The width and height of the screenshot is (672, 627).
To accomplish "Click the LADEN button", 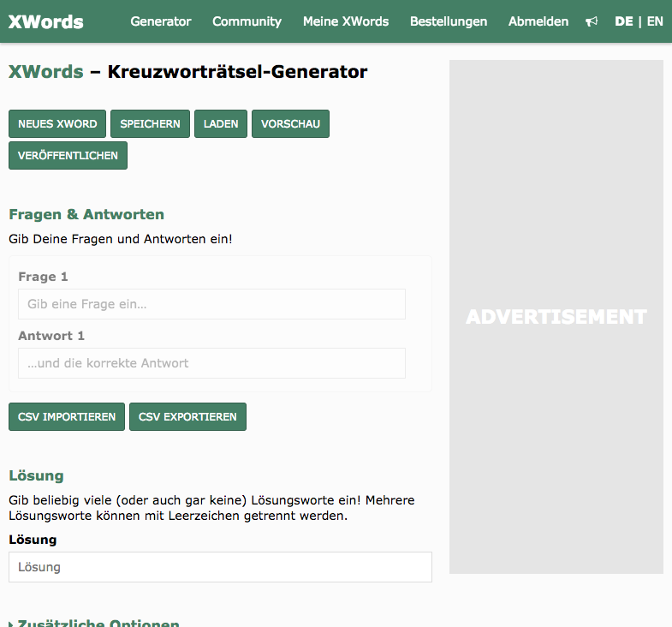I will (221, 124).
